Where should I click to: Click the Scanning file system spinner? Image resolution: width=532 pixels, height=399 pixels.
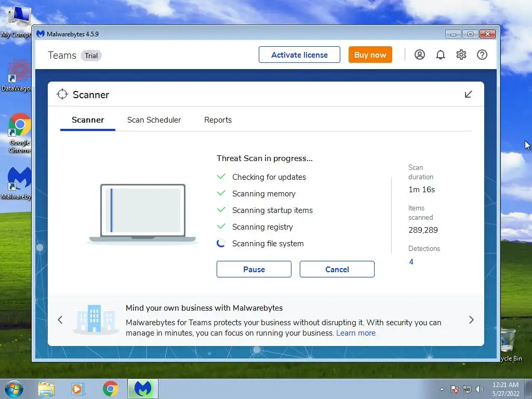tap(221, 243)
